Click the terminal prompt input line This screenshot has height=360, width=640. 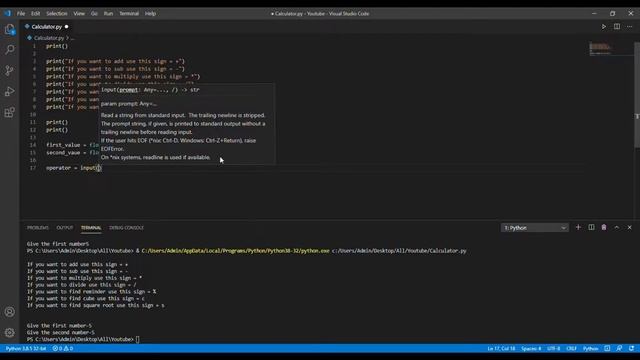click(x=83, y=339)
